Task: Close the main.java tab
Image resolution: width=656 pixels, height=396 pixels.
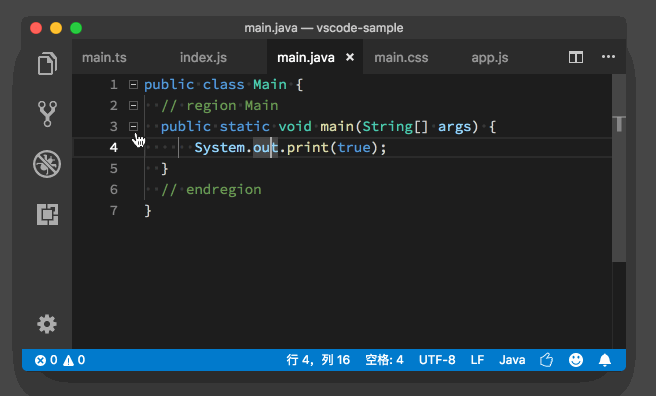Action: click(x=350, y=57)
